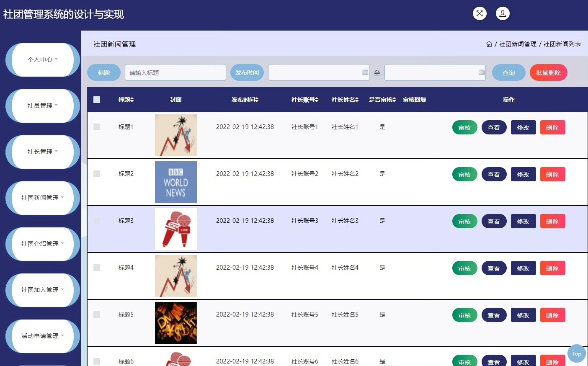
Task: Click the start publish date input
Action: click(x=319, y=72)
